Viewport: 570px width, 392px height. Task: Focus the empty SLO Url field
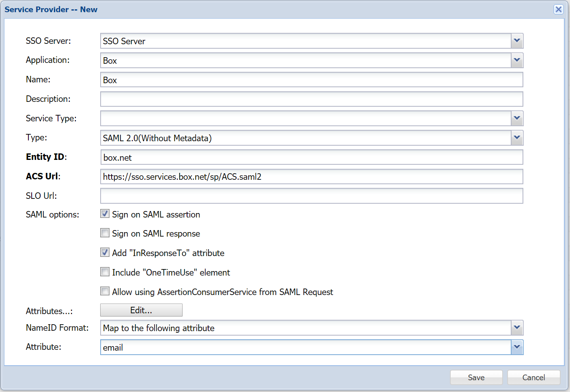click(x=311, y=196)
